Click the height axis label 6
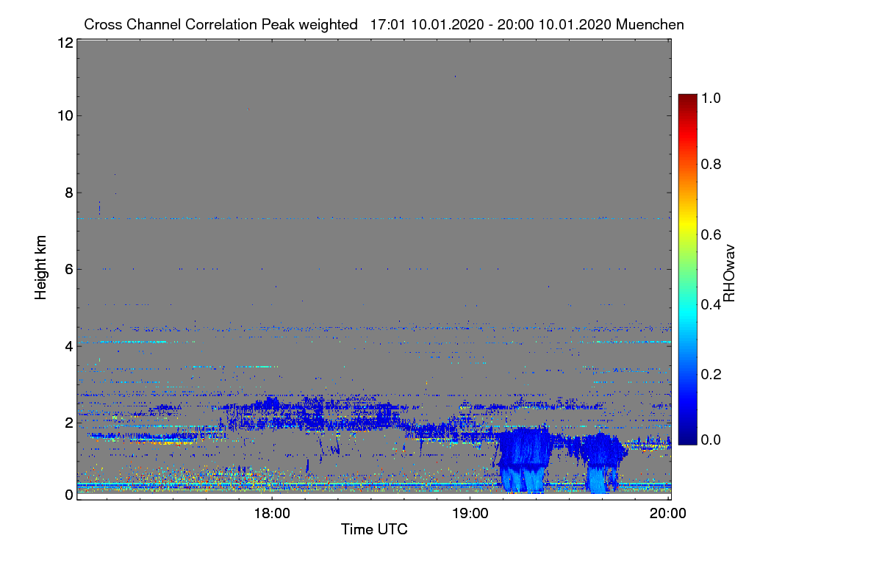Image resolution: width=882 pixels, height=588 pixels. point(68,269)
